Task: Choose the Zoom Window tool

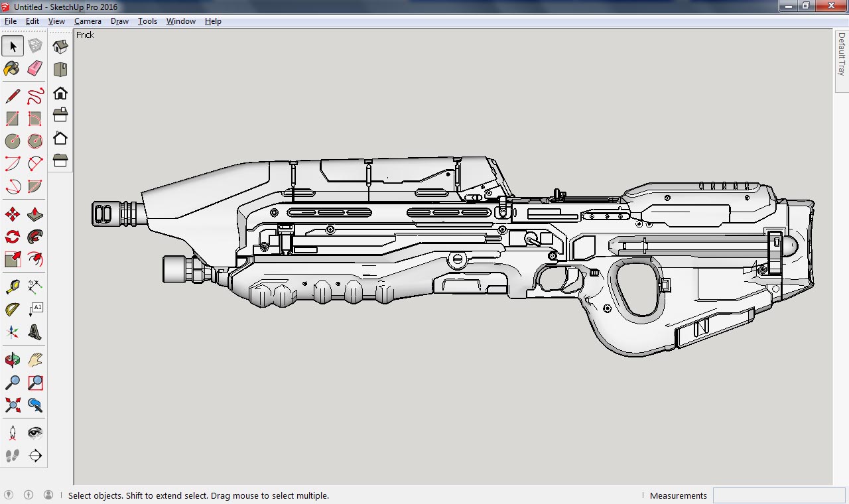Action: coord(35,383)
